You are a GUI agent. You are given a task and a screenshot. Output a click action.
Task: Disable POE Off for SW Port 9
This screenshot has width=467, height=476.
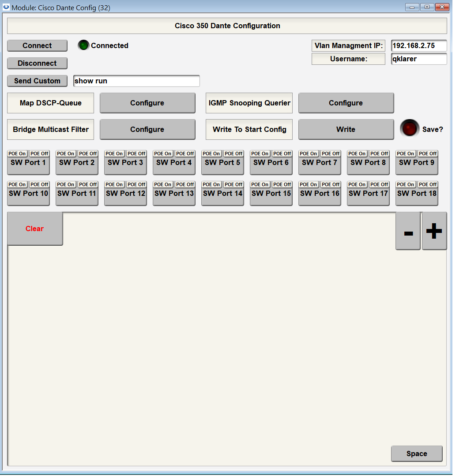tap(428, 153)
